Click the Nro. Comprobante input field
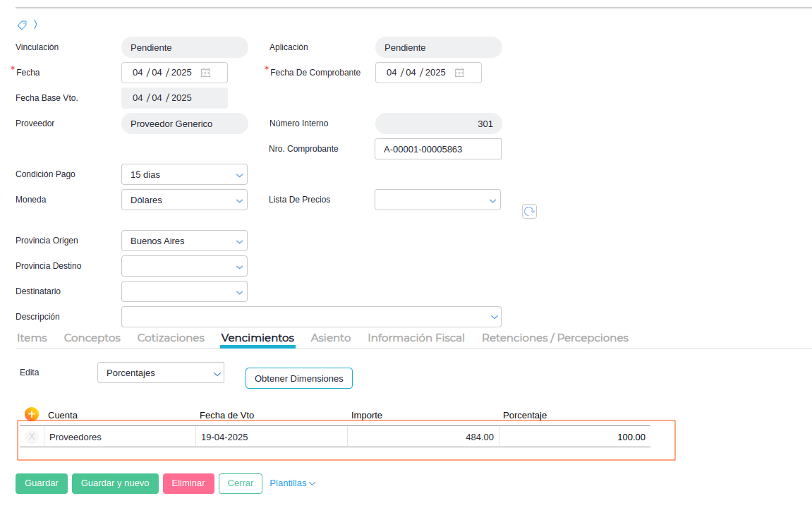The width and height of the screenshot is (812, 508). (437, 149)
